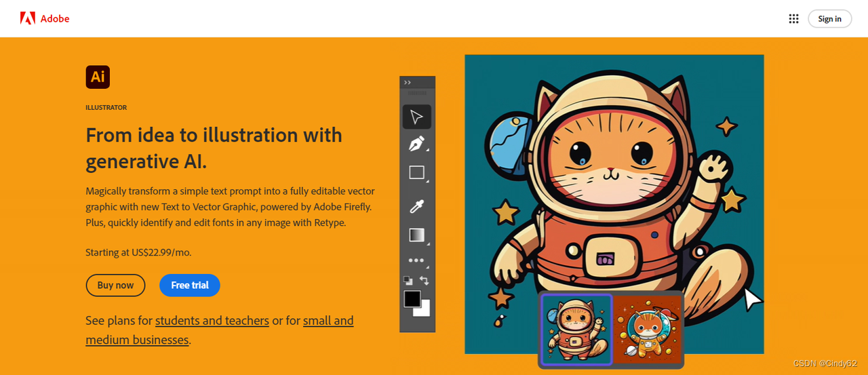
Task: Swap fill and stroke colors
Action: (x=425, y=279)
